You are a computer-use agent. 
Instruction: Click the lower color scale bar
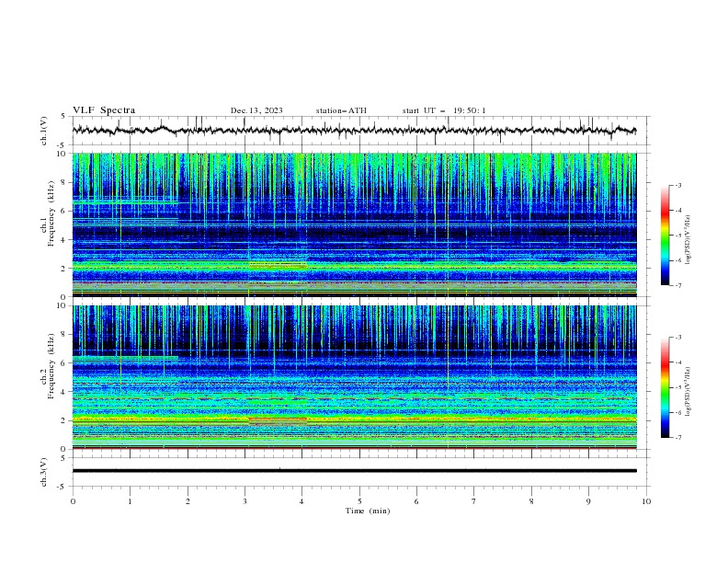click(665, 387)
